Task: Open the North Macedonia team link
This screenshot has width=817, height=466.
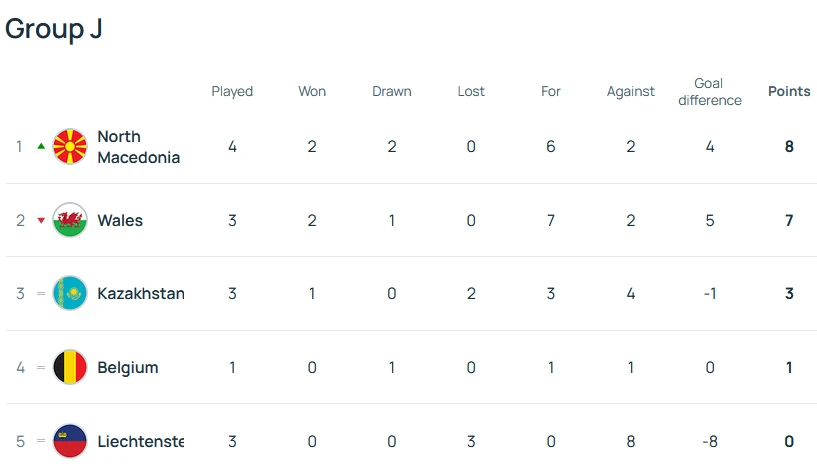Action: (138, 147)
